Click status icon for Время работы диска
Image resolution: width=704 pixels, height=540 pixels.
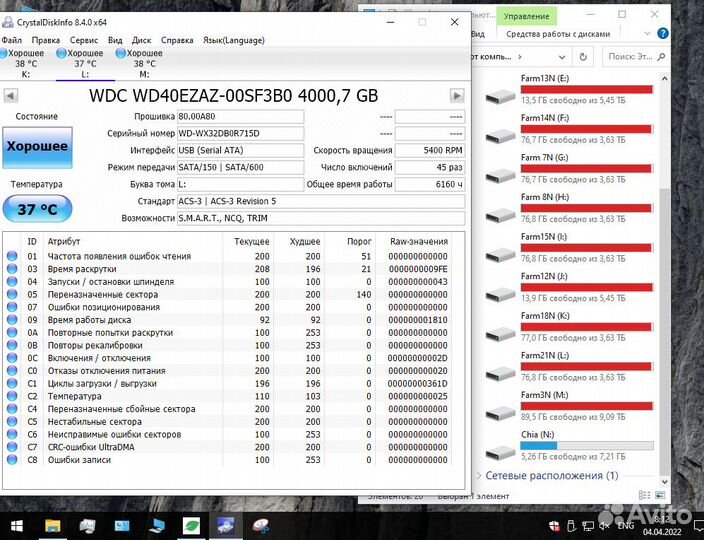point(12,320)
